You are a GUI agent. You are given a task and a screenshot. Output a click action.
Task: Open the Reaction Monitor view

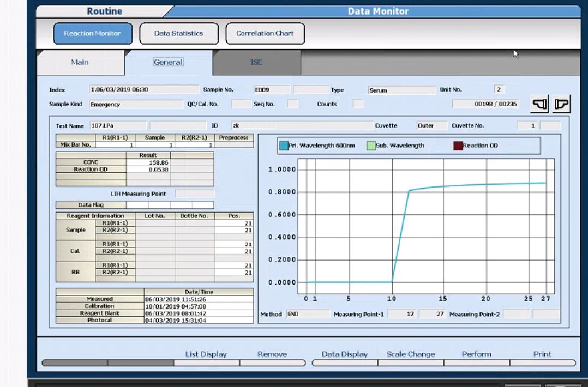coord(93,33)
